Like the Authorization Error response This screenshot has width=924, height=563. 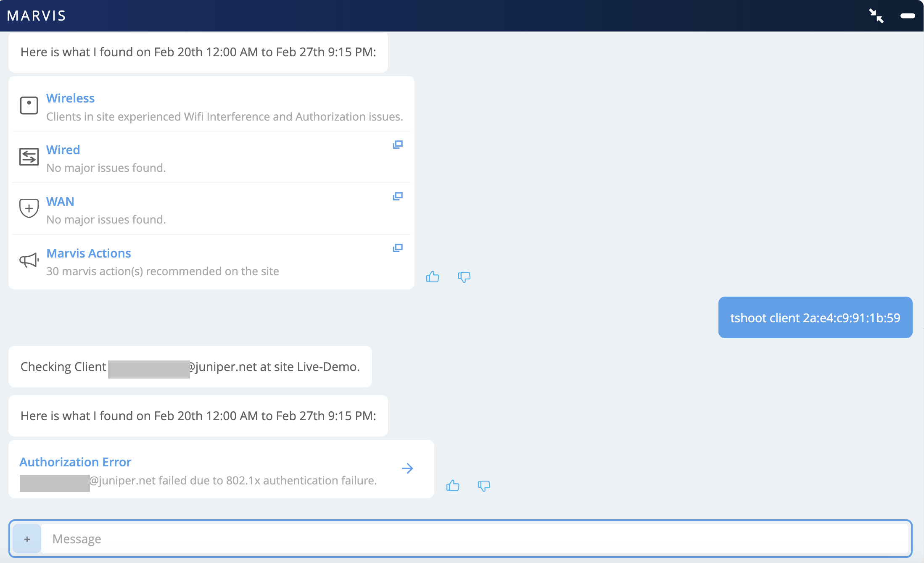pos(453,486)
